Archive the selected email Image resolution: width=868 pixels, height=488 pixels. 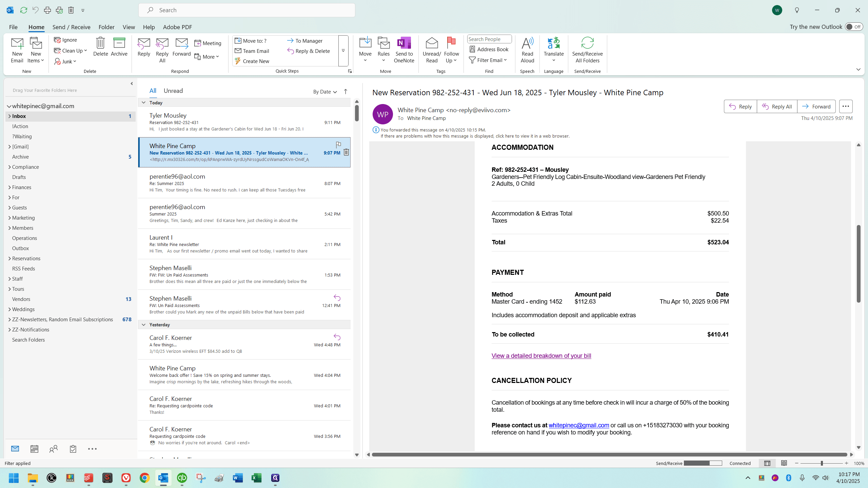(119, 47)
